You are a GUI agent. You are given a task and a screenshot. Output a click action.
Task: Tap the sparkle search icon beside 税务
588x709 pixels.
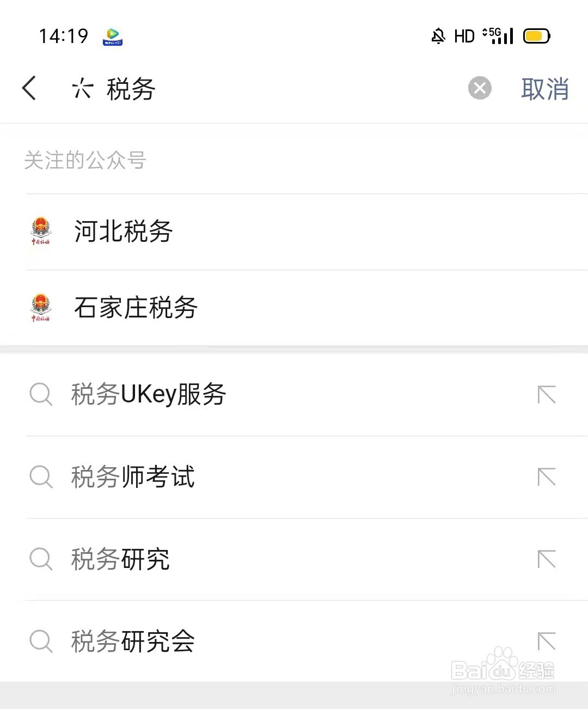pyautogui.click(x=82, y=89)
